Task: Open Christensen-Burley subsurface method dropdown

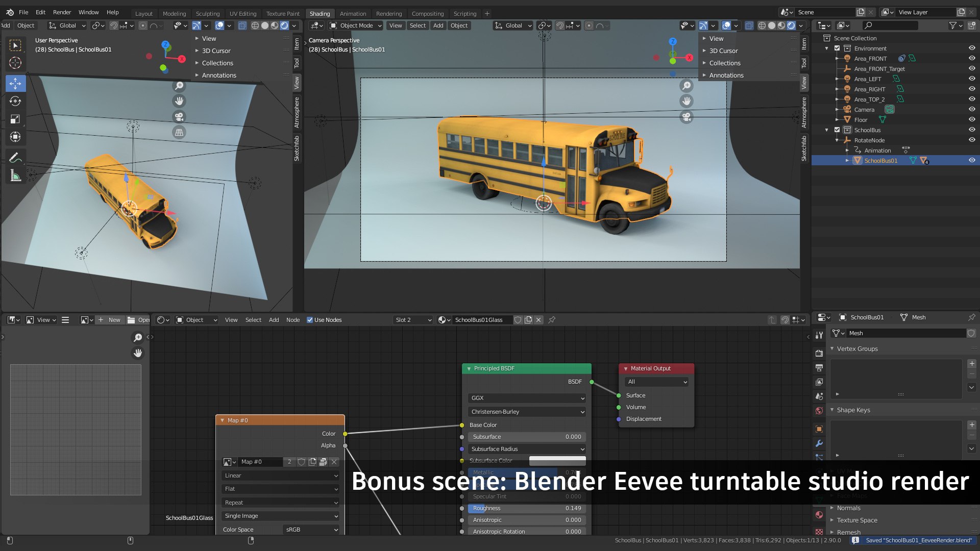Action: click(x=527, y=412)
